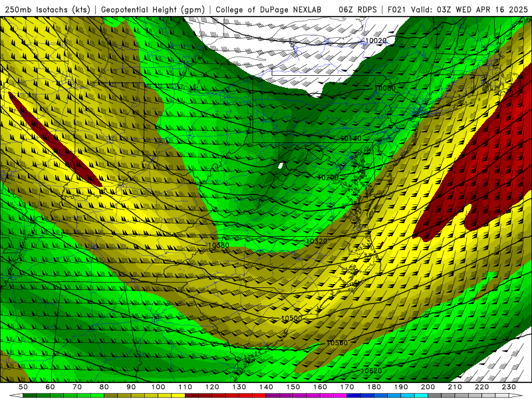The width and height of the screenshot is (532, 399).
Task: Click the cyan legend swatch before 200
Action: [422, 396]
